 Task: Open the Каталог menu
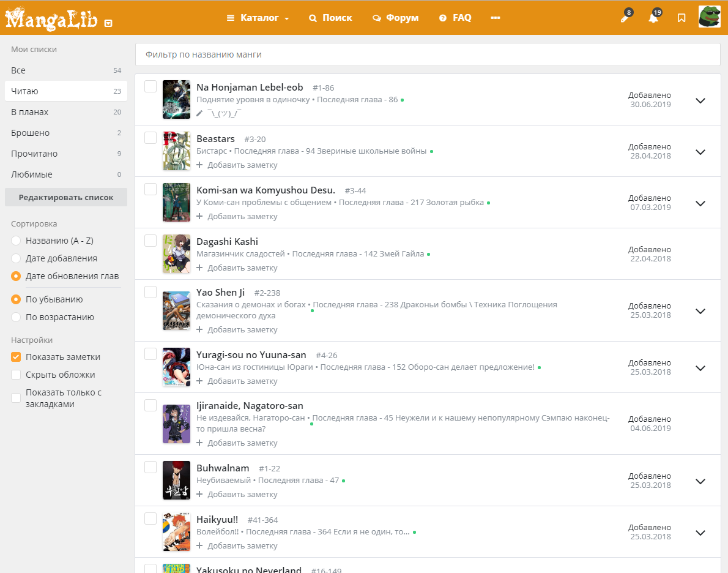[x=258, y=18]
